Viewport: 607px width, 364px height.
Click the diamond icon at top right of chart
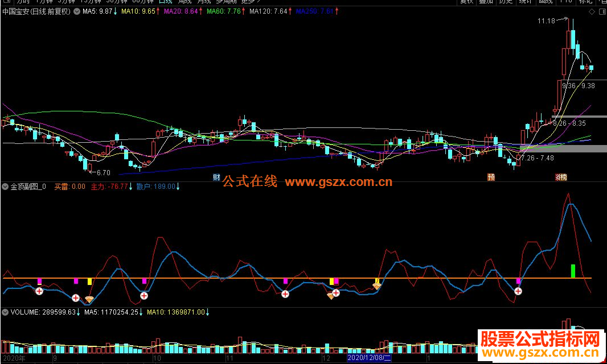click(592, 12)
